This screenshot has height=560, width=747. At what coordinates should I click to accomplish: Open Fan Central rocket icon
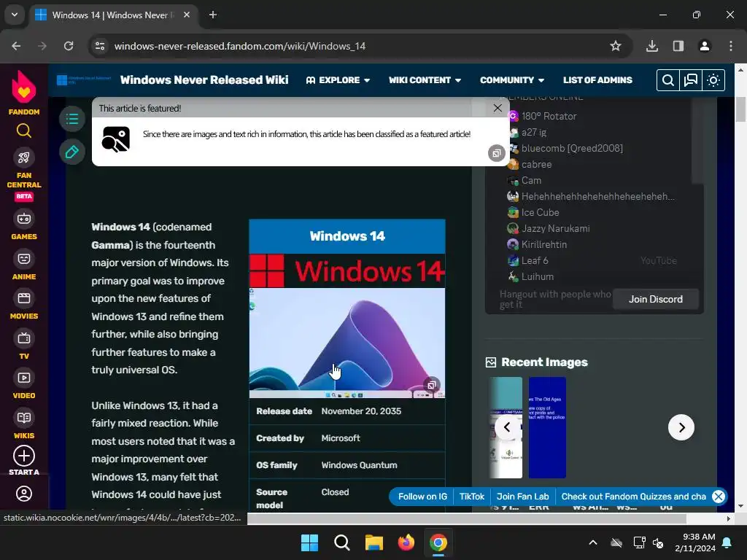(x=24, y=157)
